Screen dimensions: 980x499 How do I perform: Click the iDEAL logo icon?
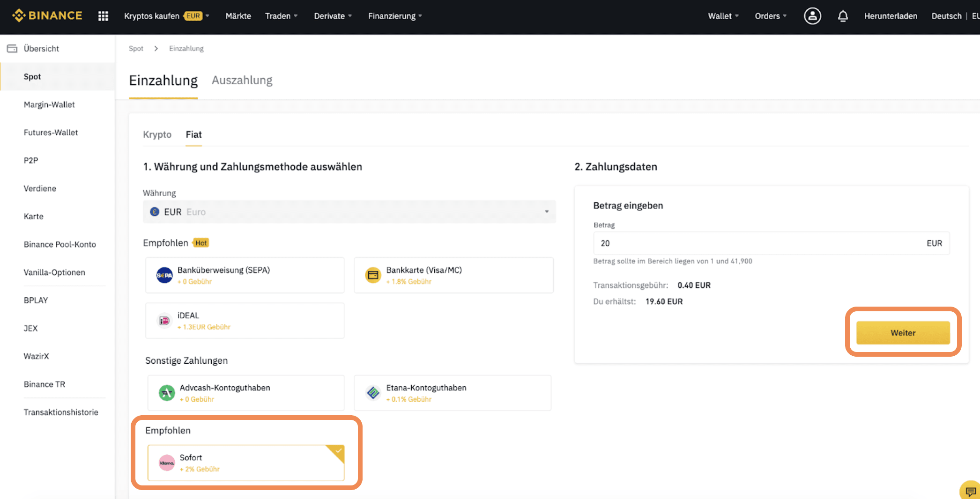tap(164, 321)
